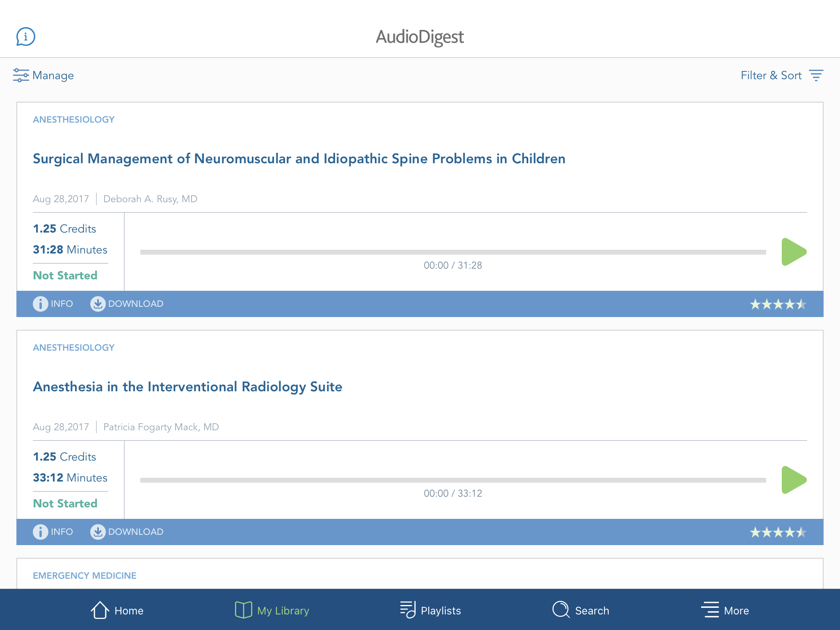Open the Filter & Sort menu
Screen dimensions: 840x630
pyautogui.click(x=781, y=75)
